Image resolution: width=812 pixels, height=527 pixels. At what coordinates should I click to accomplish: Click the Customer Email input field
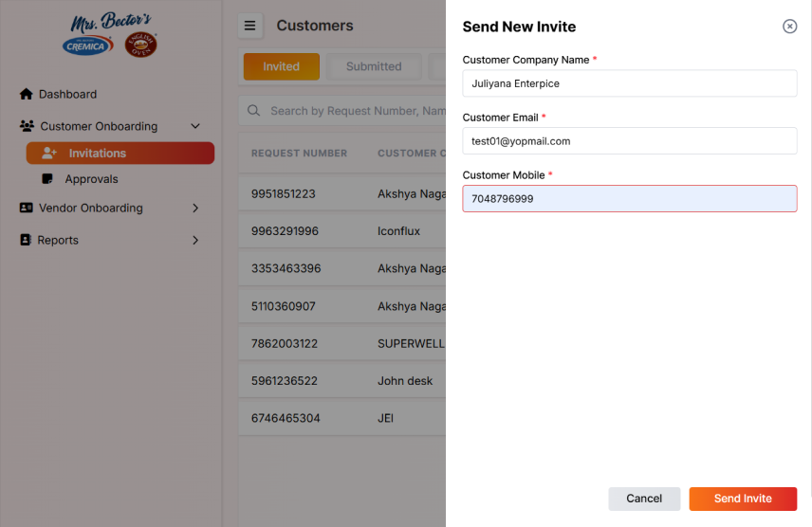pyautogui.click(x=629, y=141)
